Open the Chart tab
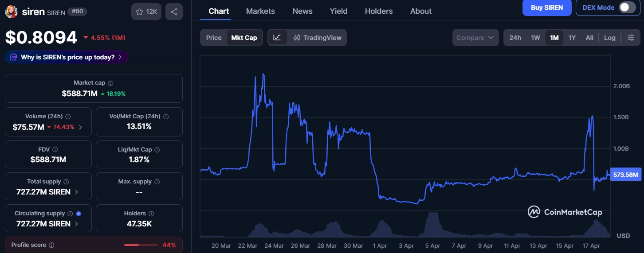Viewport: 644px width, 253px height. [x=219, y=11]
